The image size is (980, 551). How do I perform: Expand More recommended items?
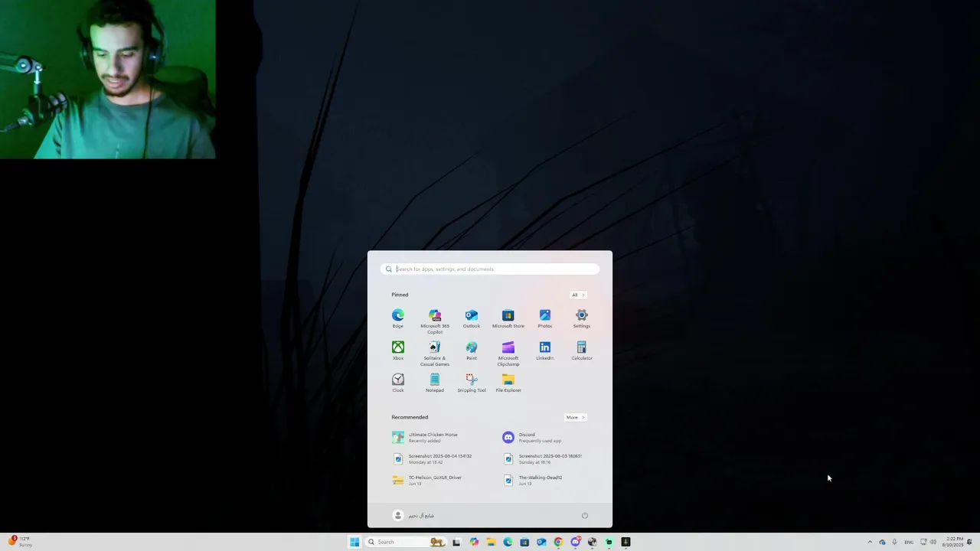[x=575, y=417]
